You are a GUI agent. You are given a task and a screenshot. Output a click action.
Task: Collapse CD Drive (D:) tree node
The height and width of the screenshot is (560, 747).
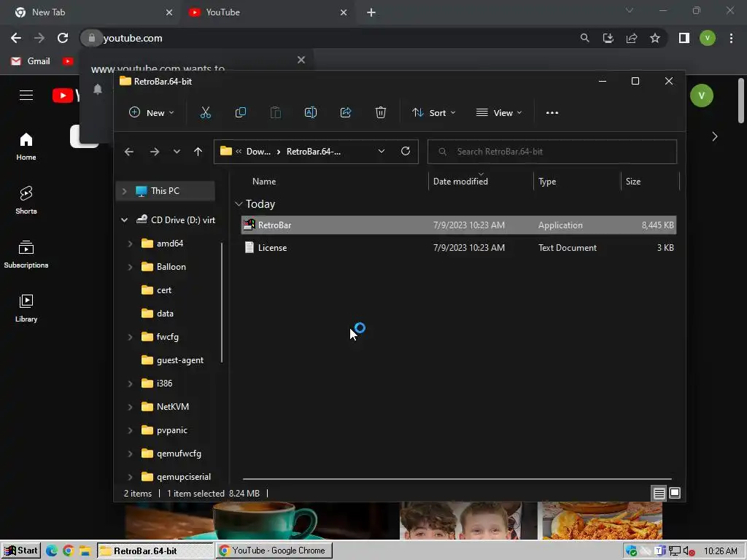124,220
